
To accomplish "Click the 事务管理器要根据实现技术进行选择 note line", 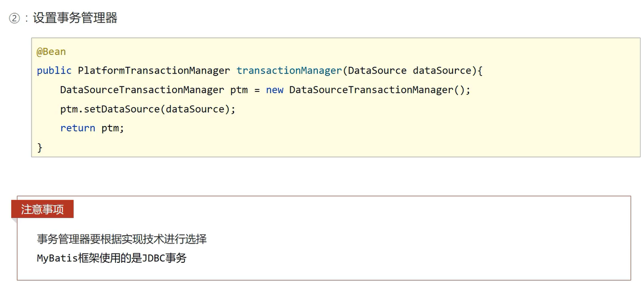I will (122, 240).
